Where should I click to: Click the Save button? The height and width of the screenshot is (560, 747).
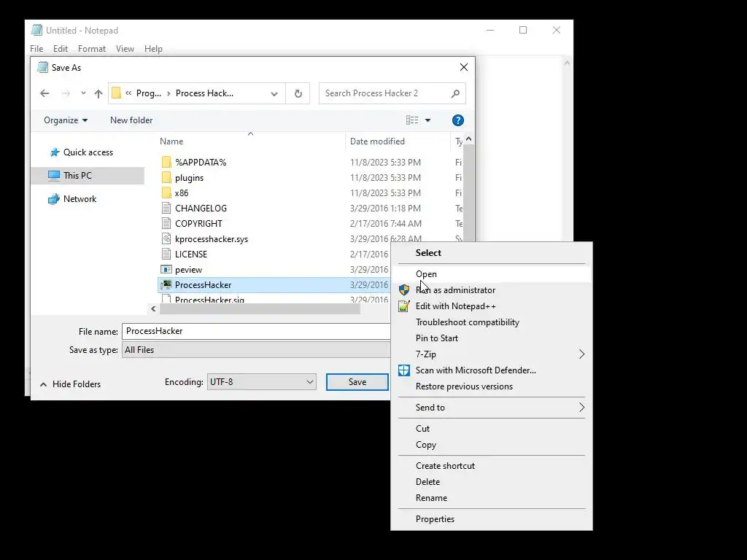[x=357, y=382]
